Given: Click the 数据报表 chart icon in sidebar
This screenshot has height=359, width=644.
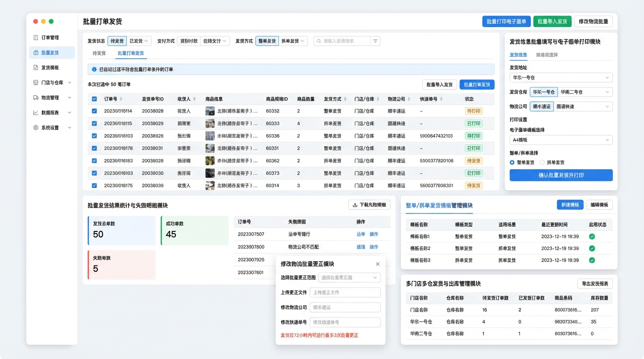Looking at the screenshot, I should point(36,113).
